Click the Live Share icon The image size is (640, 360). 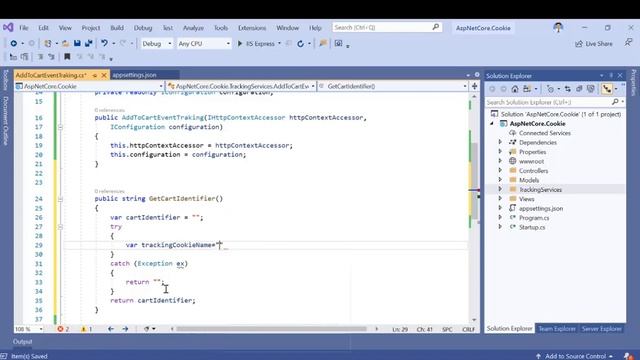click(x=579, y=44)
